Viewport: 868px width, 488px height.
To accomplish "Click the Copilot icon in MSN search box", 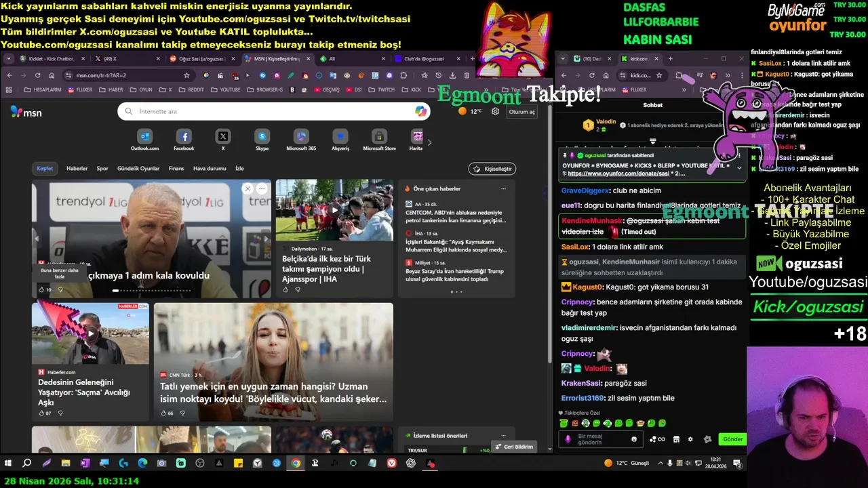I will pyautogui.click(x=421, y=111).
